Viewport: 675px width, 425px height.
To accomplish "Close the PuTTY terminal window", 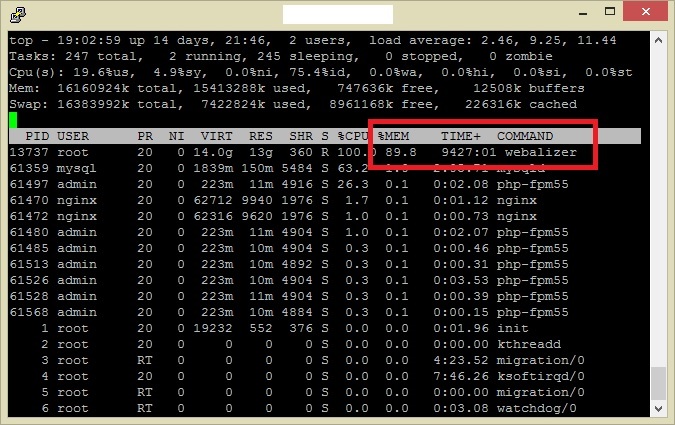I will coord(645,12).
